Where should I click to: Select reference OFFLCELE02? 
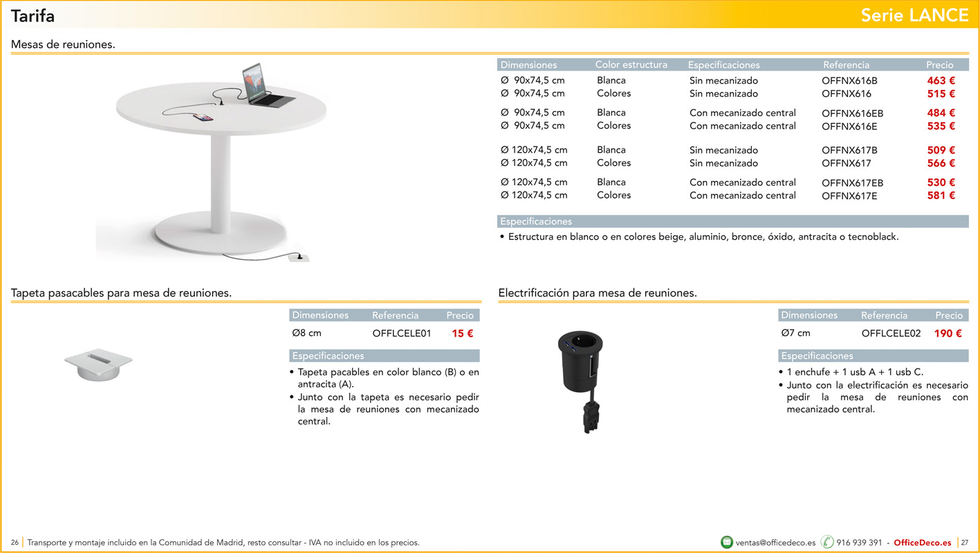tap(891, 334)
